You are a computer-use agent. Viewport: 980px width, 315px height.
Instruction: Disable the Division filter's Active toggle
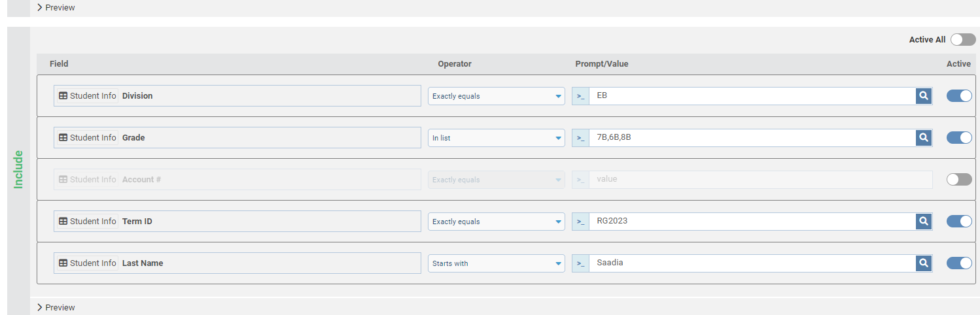click(959, 96)
